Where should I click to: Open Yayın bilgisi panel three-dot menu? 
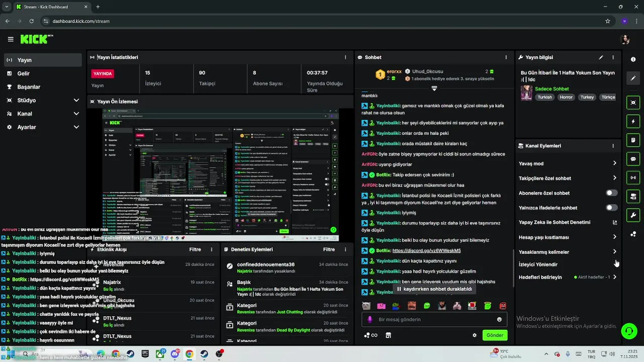tap(613, 57)
